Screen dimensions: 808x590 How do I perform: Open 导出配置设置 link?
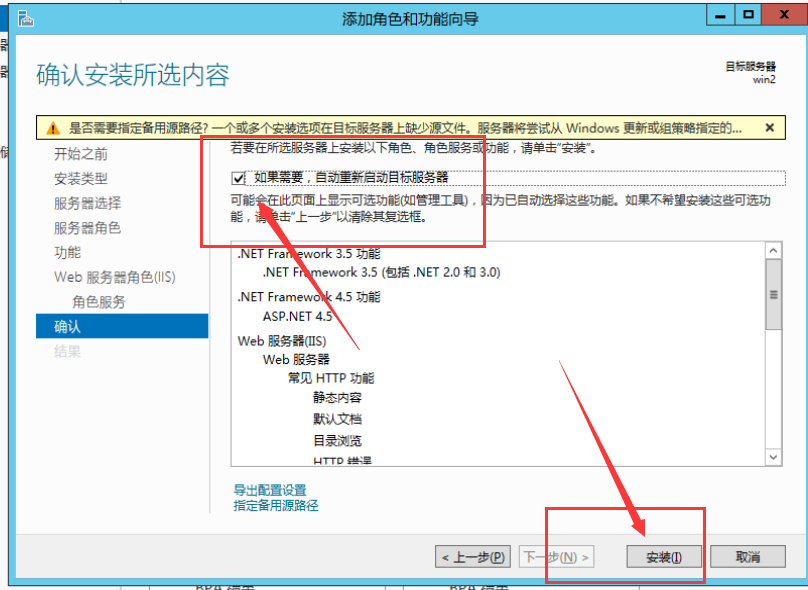coord(270,490)
